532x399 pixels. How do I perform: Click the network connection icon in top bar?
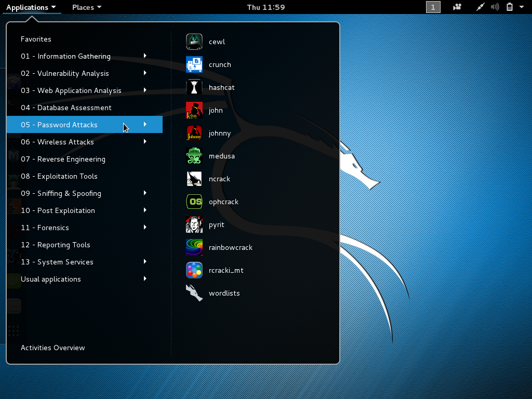(480, 7)
